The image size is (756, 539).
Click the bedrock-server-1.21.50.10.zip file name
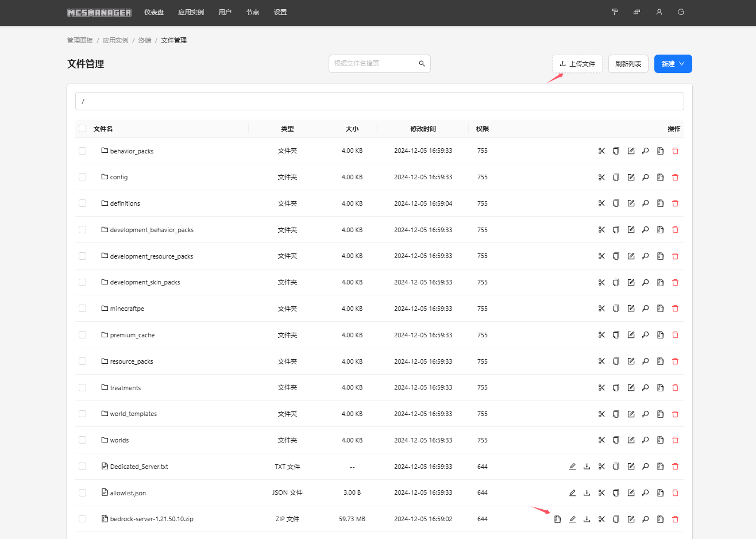(152, 519)
